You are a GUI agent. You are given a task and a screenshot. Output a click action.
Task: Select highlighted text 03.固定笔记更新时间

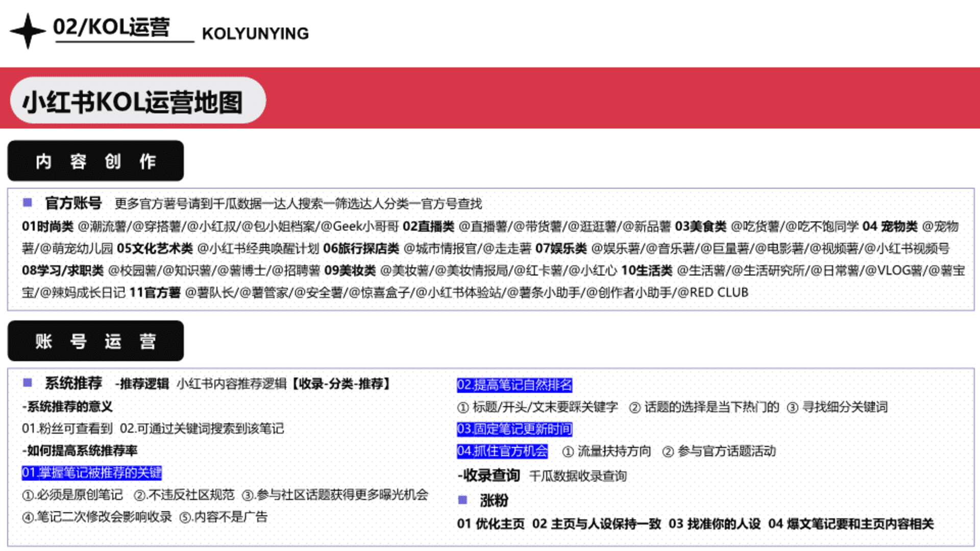click(514, 429)
